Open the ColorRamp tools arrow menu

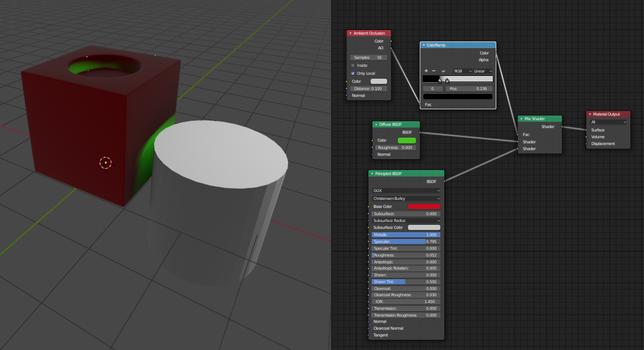pyautogui.click(x=443, y=71)
